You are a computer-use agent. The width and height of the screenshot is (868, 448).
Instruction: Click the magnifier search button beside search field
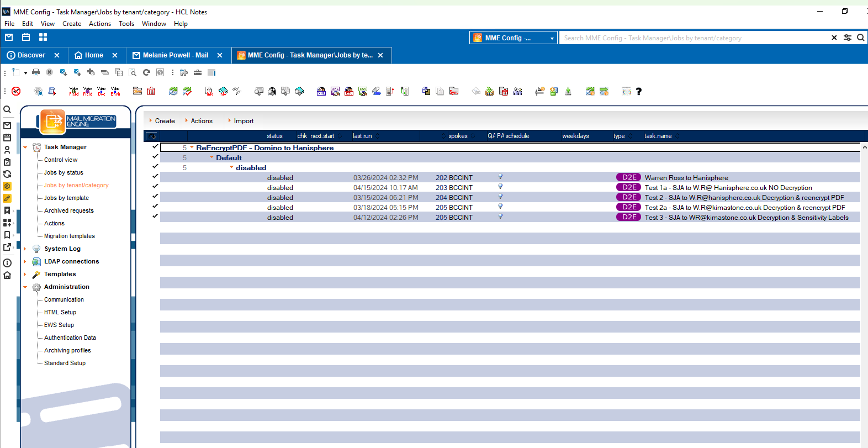[x=860, y=38]
